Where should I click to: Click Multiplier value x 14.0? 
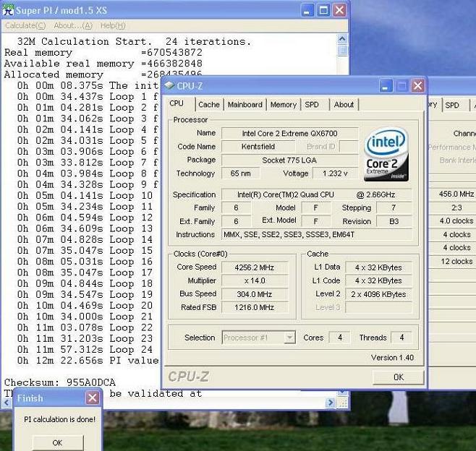pyautogui.click(x=255, y=280)
